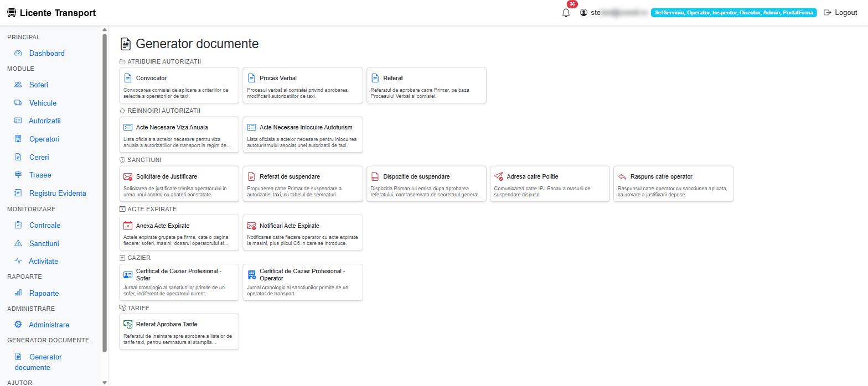Click the roles badge listing SefServiciu, Operator
The width and height of the screenshot is (868, 386).
(733, 12)
